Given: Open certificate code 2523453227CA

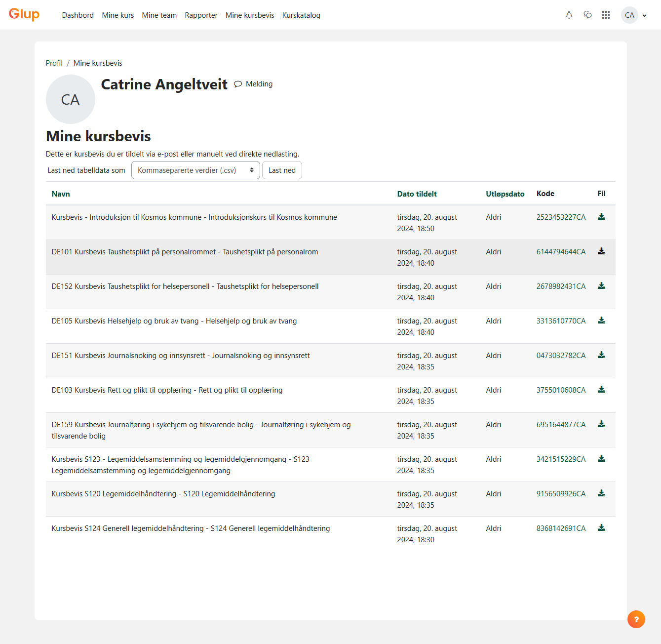Looking at the screenshot, I should click(x=561, y=217).
